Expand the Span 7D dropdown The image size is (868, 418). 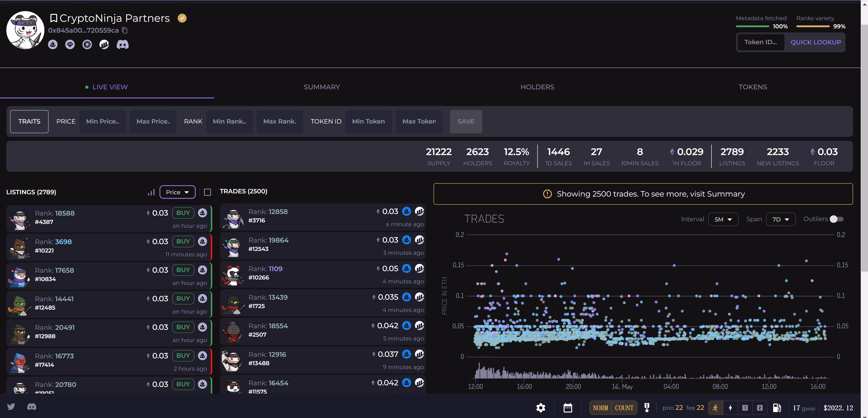coord(780,219)
